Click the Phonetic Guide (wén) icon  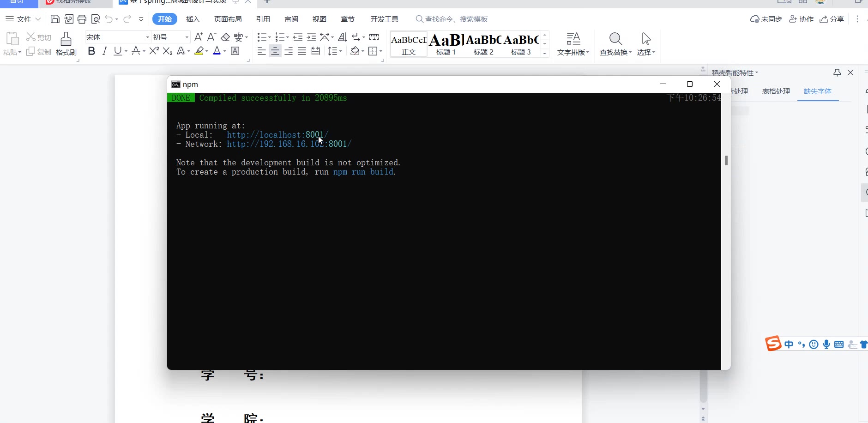238,37
